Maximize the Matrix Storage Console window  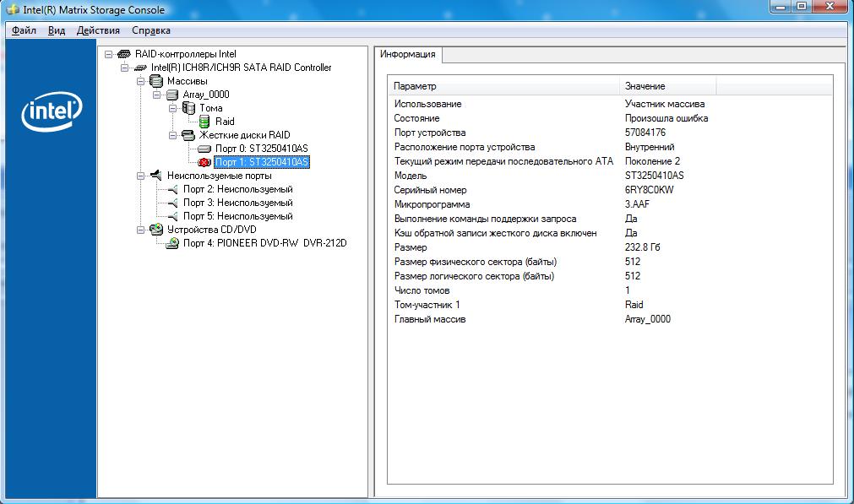coord(802,7)
